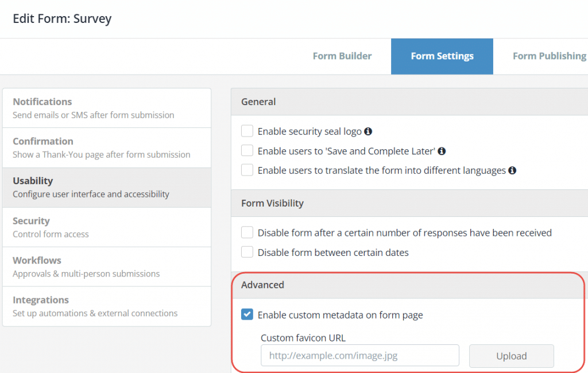Click info icon beside security seal logo

[x=369, y=131]
